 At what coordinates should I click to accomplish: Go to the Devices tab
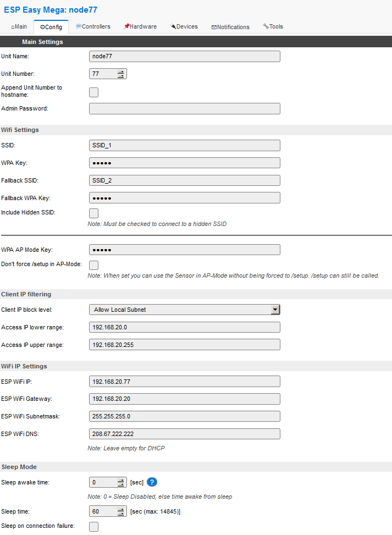click(184, 26)
